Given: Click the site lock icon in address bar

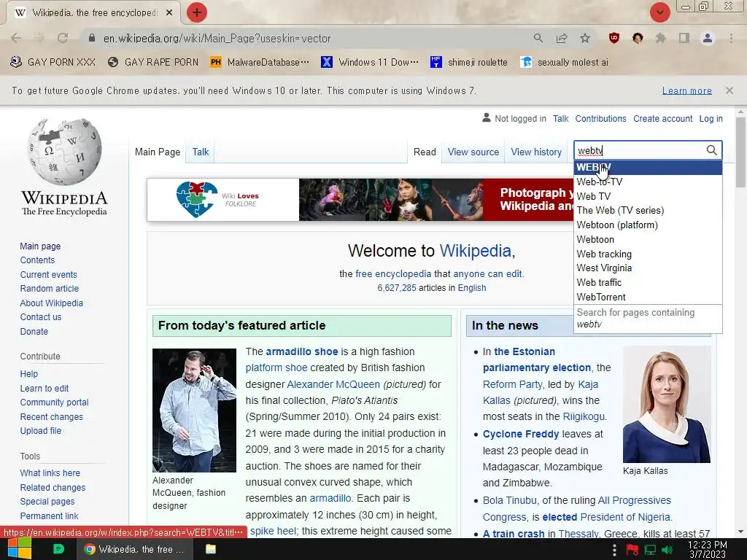Looking at the screenshot, I should [92, 38].
